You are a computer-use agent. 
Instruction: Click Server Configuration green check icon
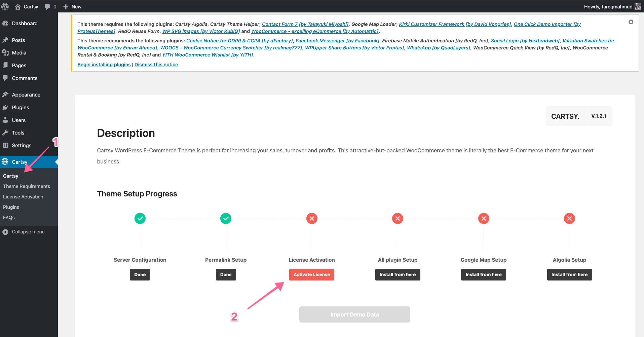pos(140,219)
